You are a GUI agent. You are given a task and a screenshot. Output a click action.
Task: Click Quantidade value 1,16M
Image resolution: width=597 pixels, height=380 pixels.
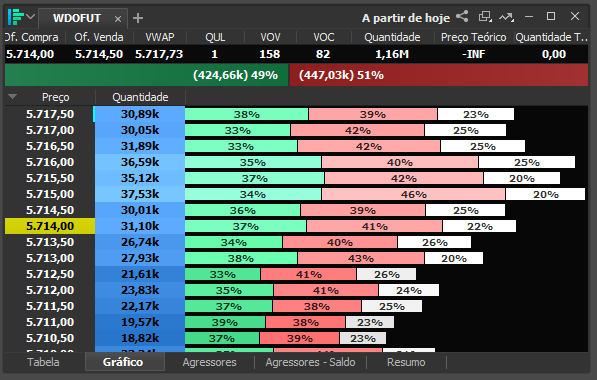[392, 54]
